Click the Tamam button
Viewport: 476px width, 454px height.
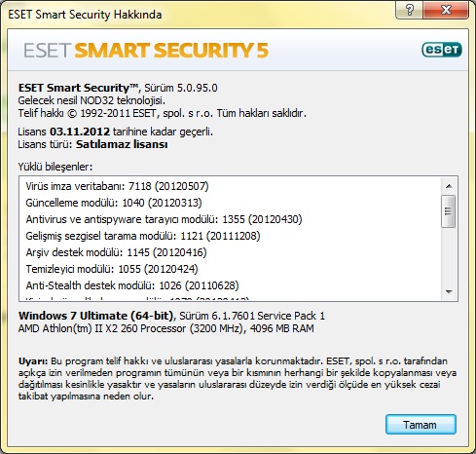pos(421,424)
